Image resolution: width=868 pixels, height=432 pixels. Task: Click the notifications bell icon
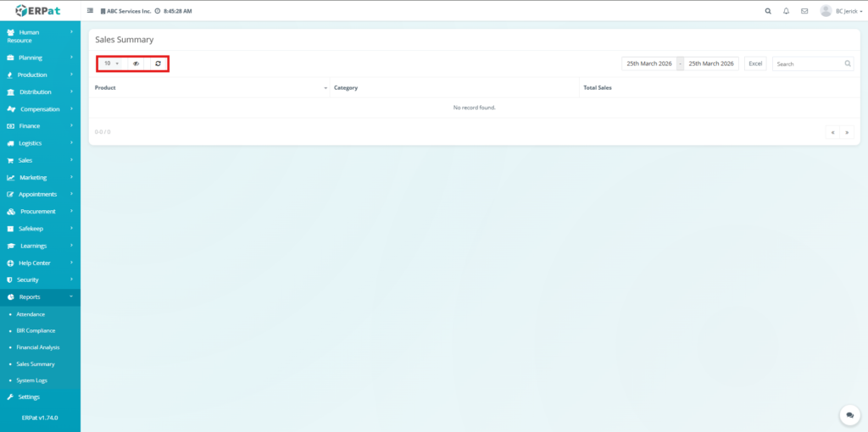[x=786, y=11]
